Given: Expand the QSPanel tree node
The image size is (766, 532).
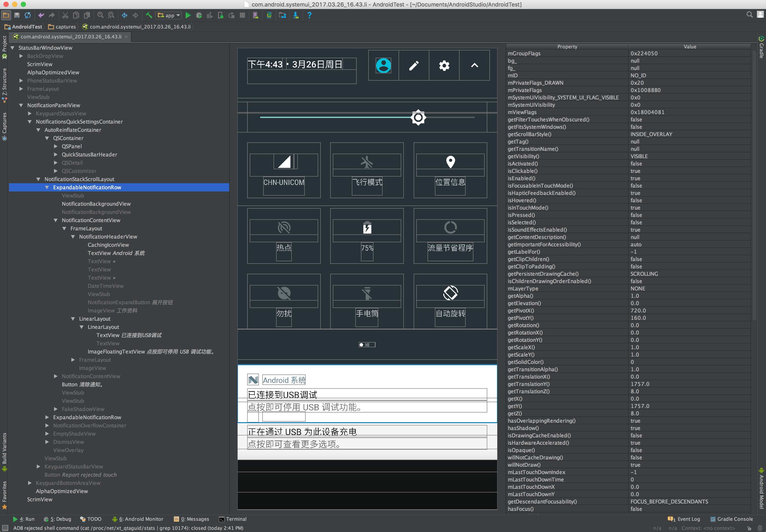Looking at the screenshot, I should point(56,146).
